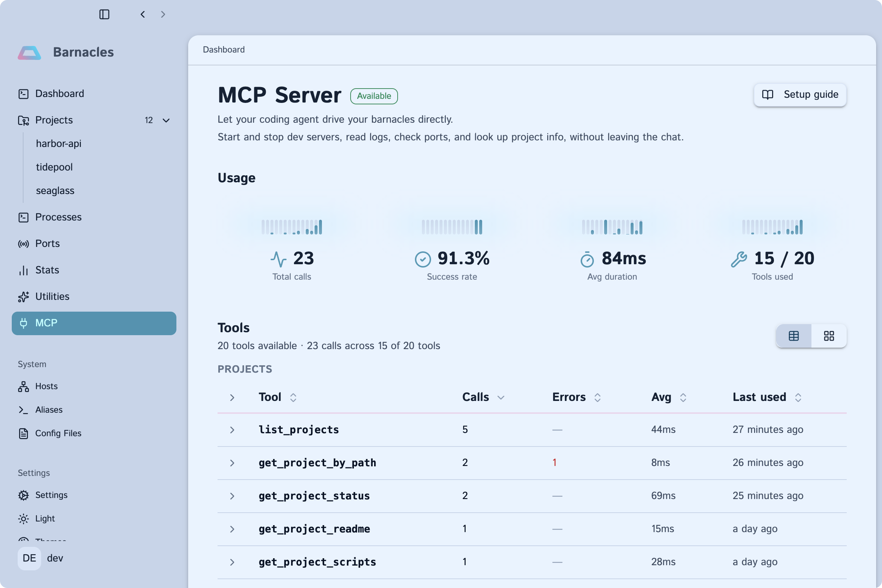Expand the list_projects row
Screen dimensions: 882x588
tap(232, 430)
